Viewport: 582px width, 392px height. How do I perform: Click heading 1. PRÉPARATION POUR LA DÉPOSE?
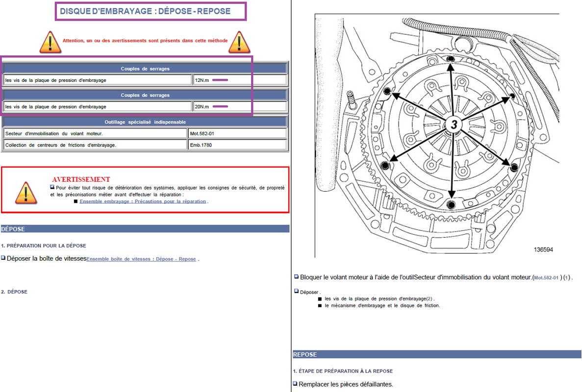(44, 246)
